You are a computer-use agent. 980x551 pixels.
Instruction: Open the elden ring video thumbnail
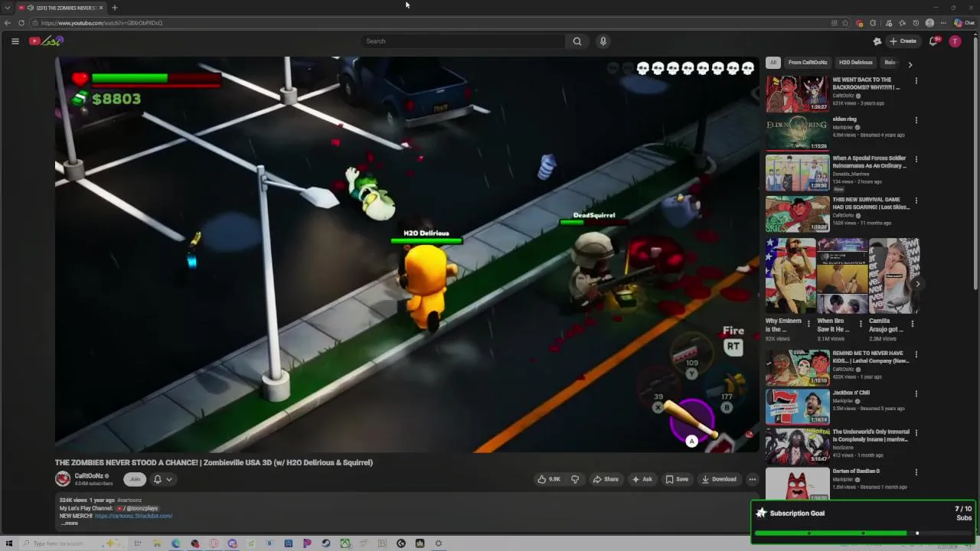click(797, 133)
